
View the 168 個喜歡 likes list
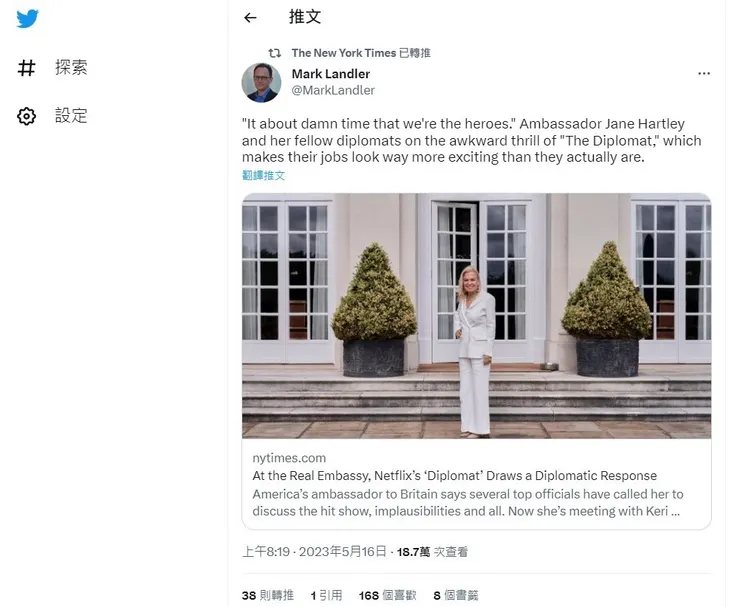pyautogui.click(x=387, y=596)
